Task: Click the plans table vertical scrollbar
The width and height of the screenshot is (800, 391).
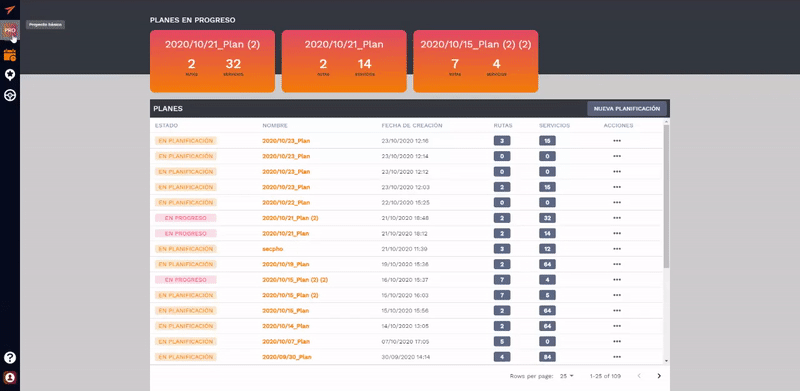Action: pos(666,197)
